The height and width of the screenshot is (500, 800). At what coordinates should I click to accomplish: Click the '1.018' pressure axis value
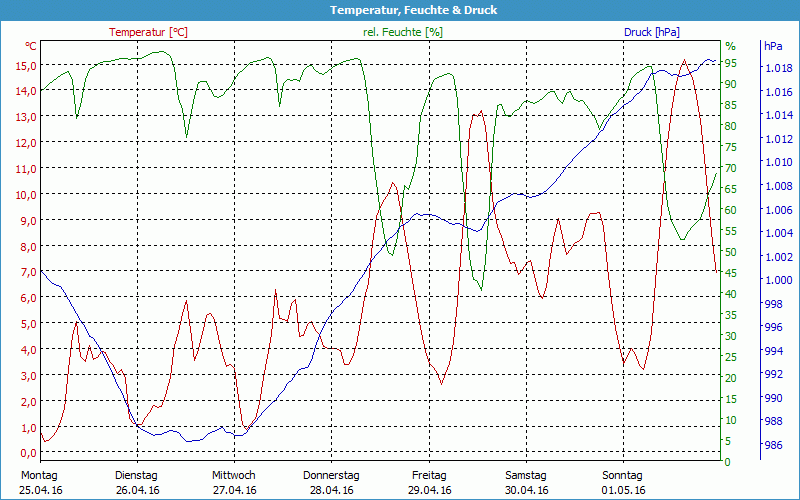tap(778, 68)
